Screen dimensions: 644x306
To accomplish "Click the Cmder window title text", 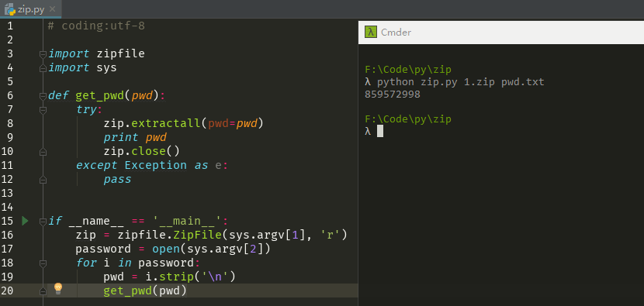I will [x=396, y=33].
